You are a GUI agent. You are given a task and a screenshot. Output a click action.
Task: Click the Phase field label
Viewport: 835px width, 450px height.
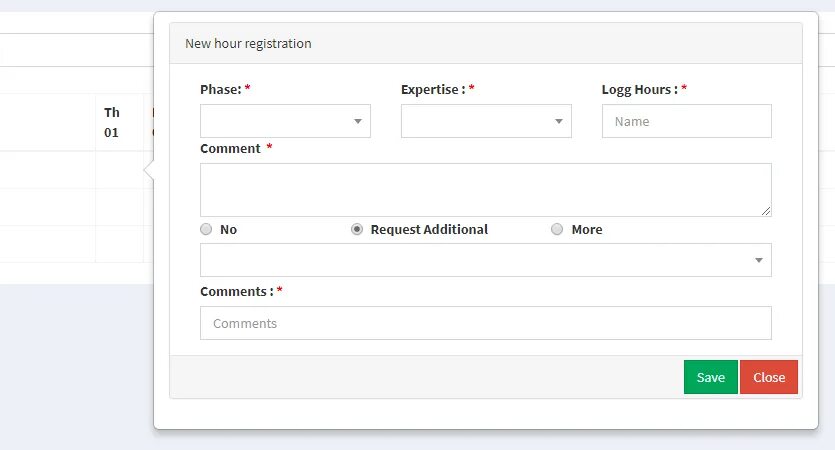coord(221,89)
